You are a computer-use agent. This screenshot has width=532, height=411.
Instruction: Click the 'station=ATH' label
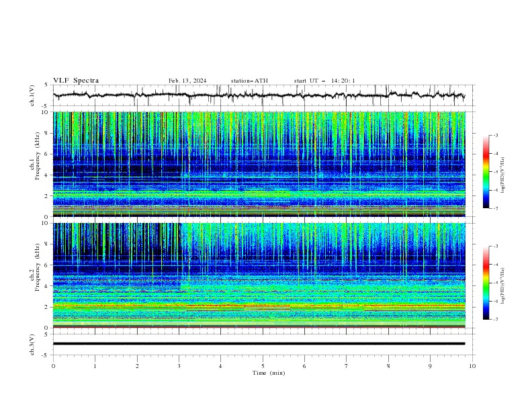[249, 81]
